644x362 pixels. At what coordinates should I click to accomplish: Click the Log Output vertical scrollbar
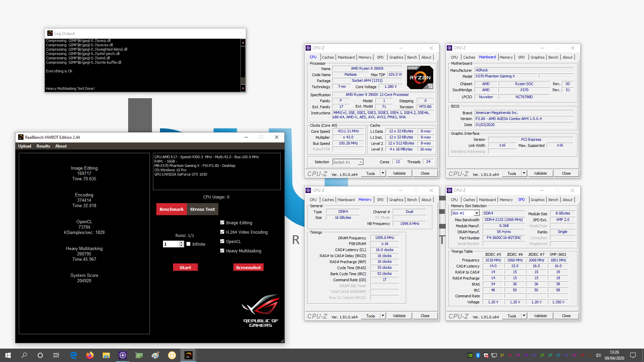coord(243,65)
